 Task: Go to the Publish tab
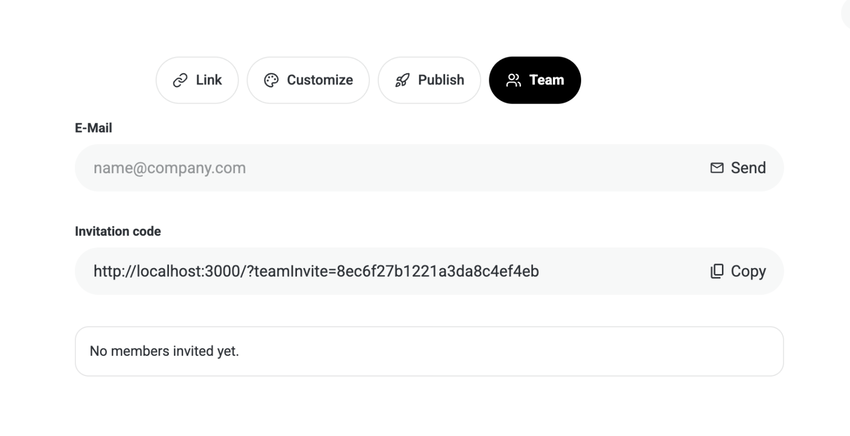click(429, 80)
